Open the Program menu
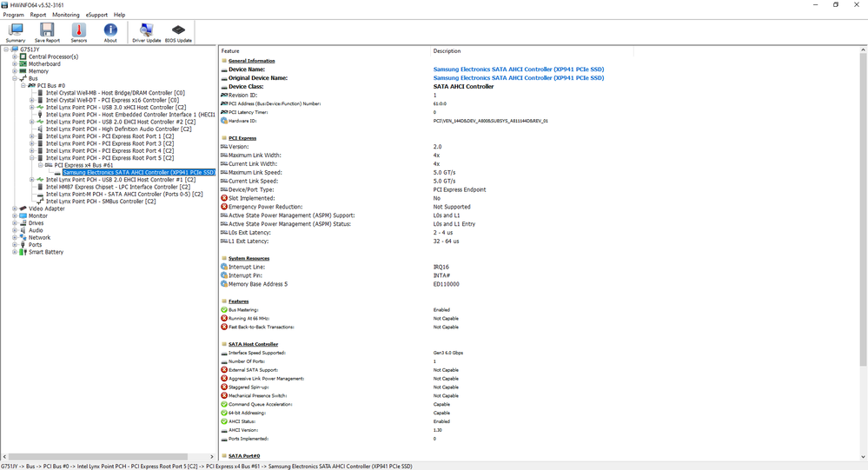The height and width of the screenshot is (470, 868). pos(14,15)
